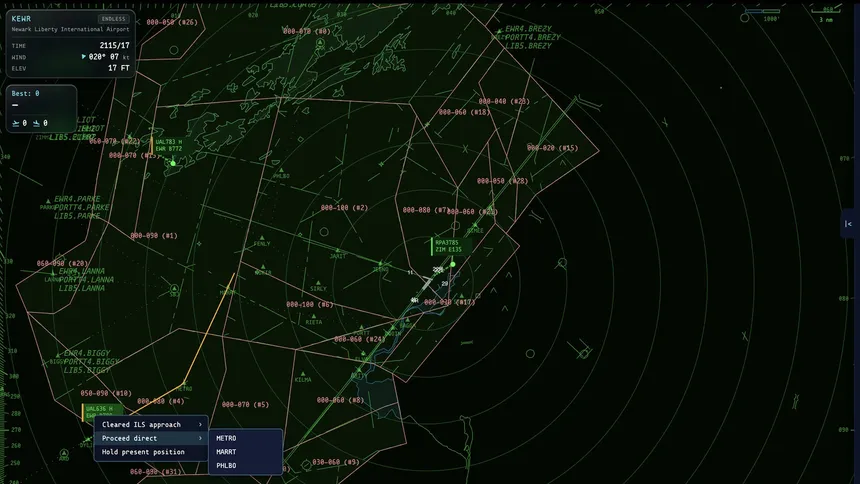Viewport: 860px width, 484px height.
Task: Click the 000-040 (#23) airspace label
Action: pos(504,101)
